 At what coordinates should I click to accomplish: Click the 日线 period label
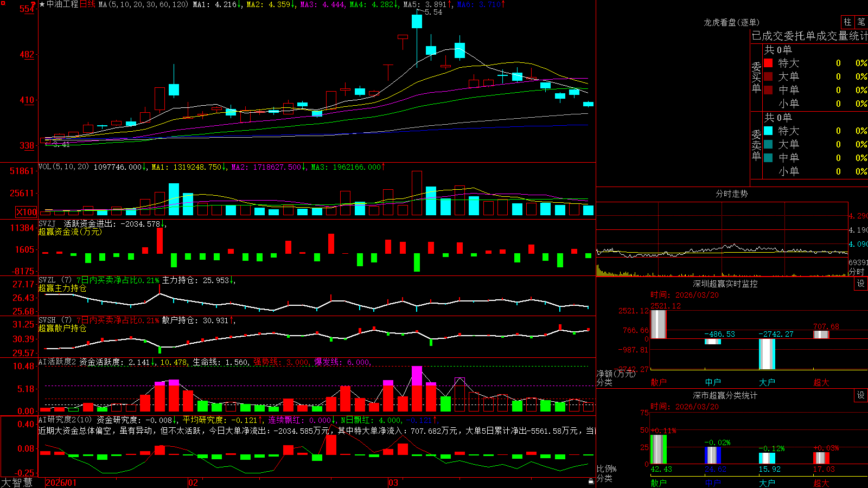pyautogui.click(x=87, y=4)
